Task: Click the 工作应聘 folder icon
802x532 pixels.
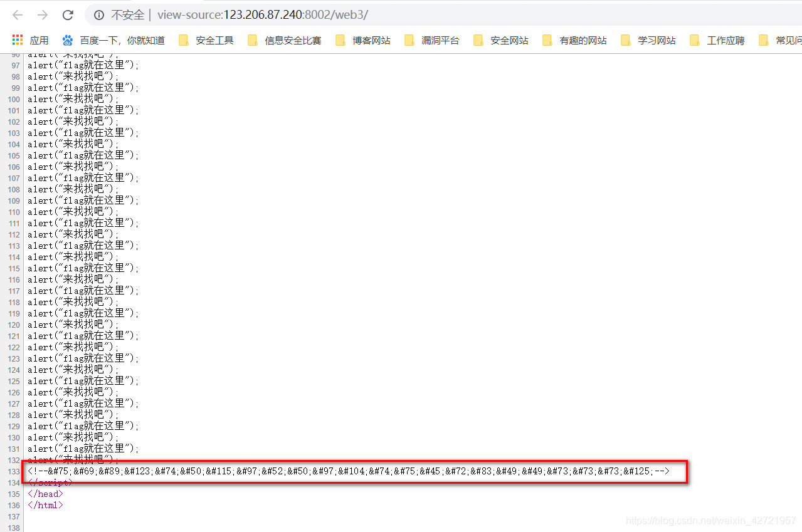Action: (695, 40)
